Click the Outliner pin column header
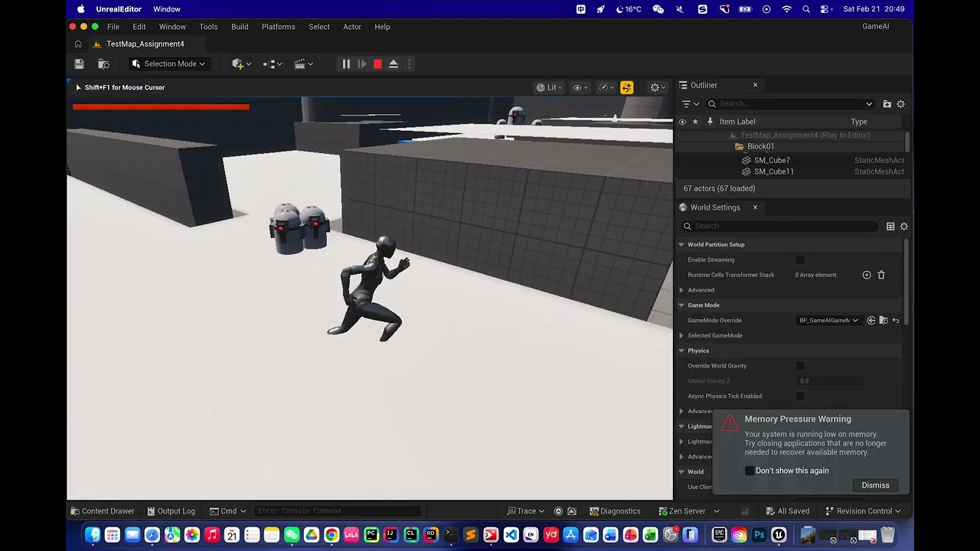Screen dimensions: 980x551 pyautogui.click(x=710, y=122)
